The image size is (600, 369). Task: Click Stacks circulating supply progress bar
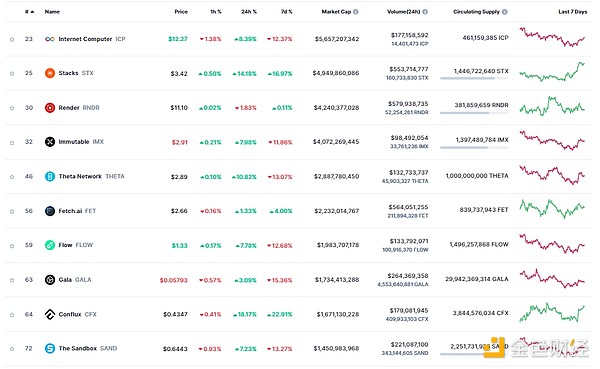(474, 78)
